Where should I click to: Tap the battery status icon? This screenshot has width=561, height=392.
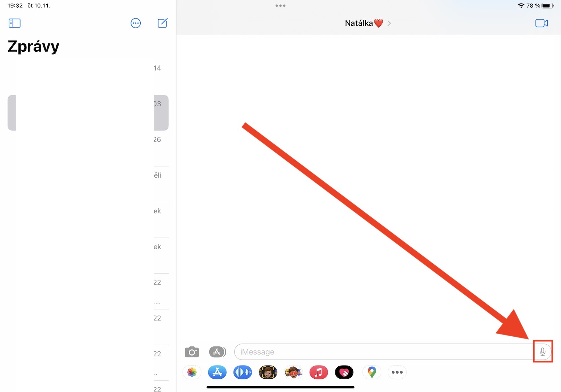548,5
